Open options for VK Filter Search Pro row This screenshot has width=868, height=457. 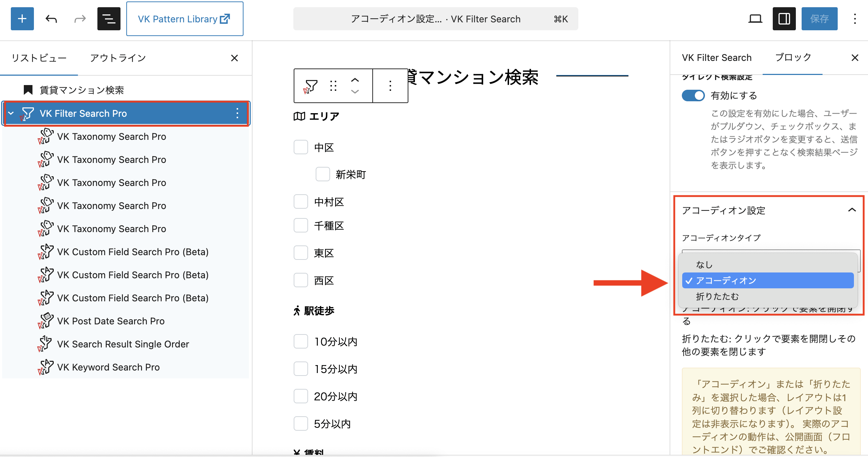(x=237, y=114)
